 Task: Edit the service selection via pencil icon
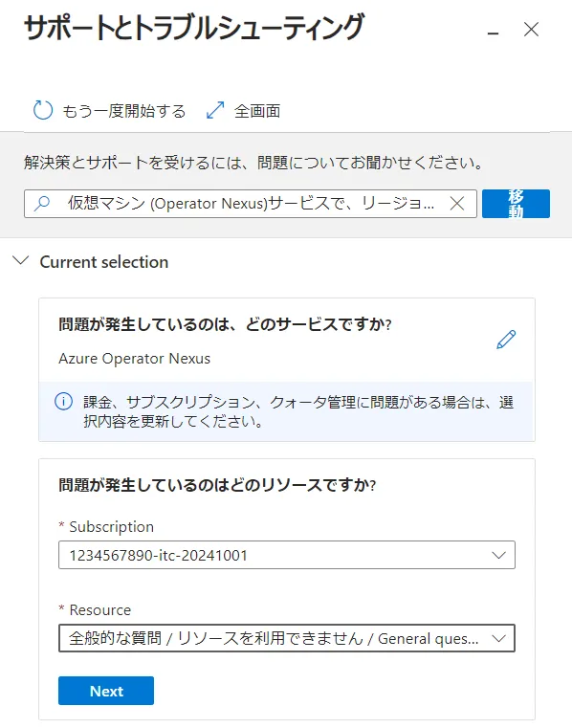coord(506,340)
